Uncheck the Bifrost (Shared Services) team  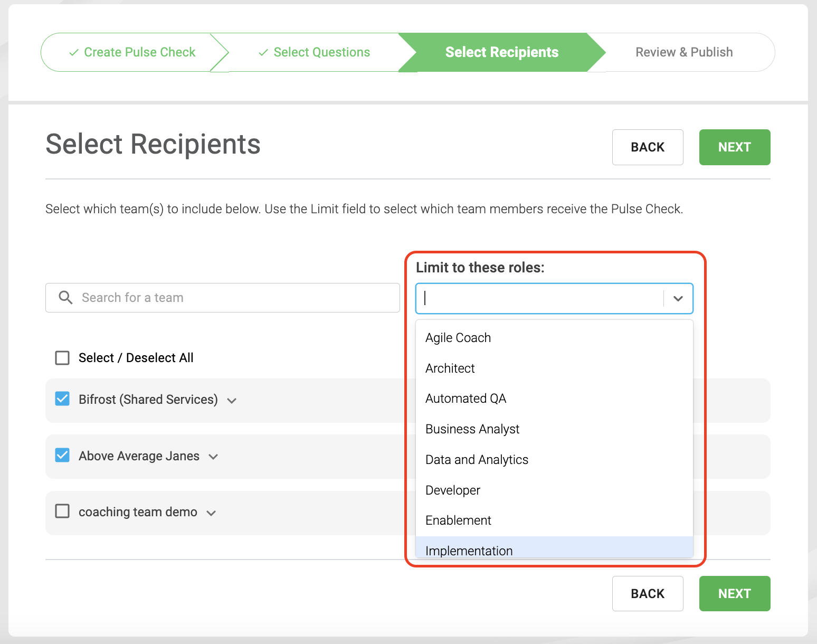pyautogui.click(x=62, y=399)
